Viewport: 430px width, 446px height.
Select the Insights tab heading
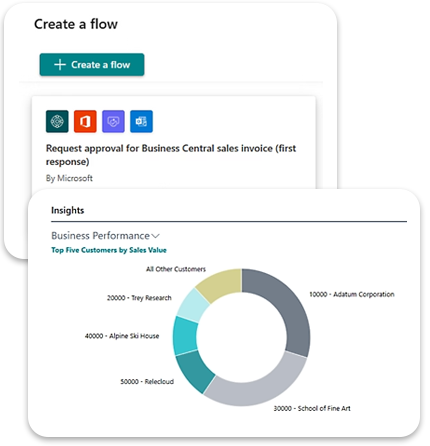[x=67, y=210]
